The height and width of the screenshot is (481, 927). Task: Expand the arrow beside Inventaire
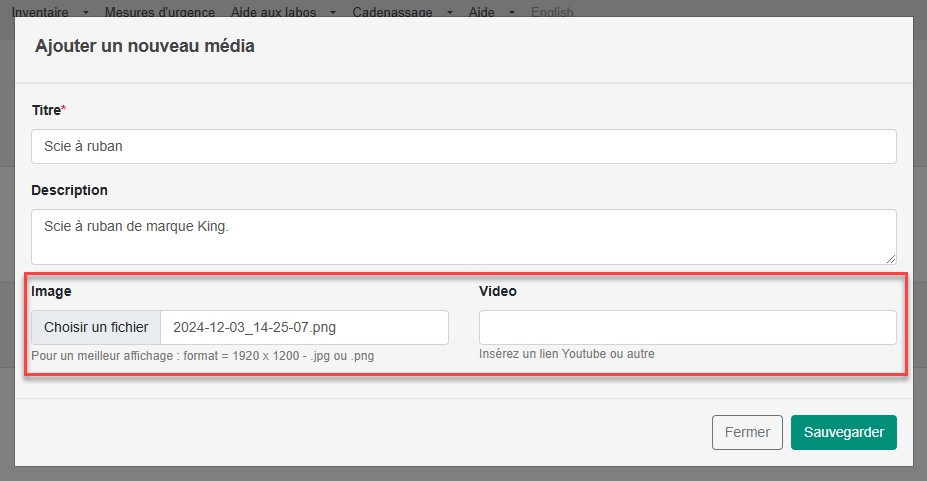(85, 13)
